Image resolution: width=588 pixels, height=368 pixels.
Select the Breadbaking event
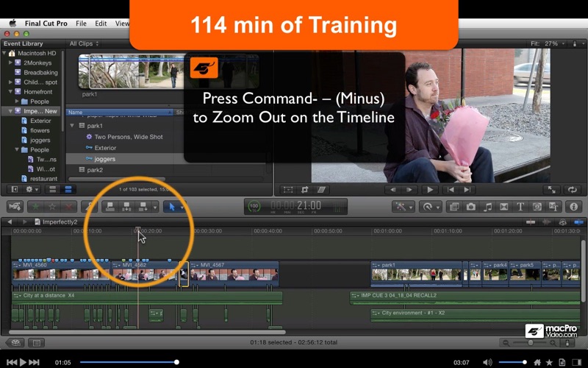[x=36, y=72]
